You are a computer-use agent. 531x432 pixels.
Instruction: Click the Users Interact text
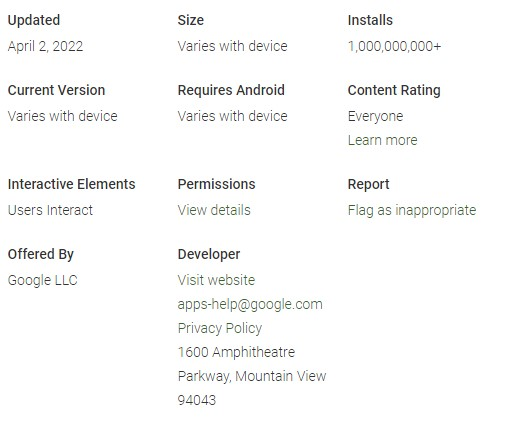(x=50, y=210)
